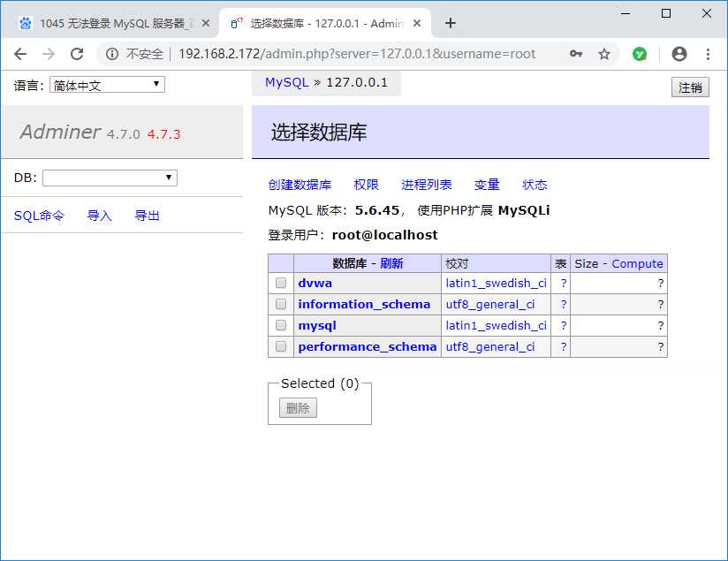Click the root@localhost user text
728x561 pixels.
385,235
